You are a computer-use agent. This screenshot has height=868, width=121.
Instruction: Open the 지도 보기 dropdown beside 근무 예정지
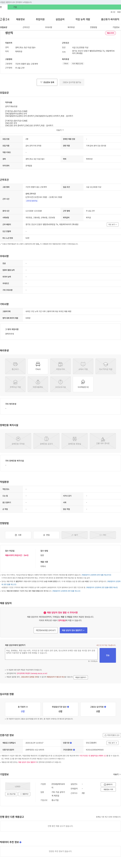(x=113, y=224)
